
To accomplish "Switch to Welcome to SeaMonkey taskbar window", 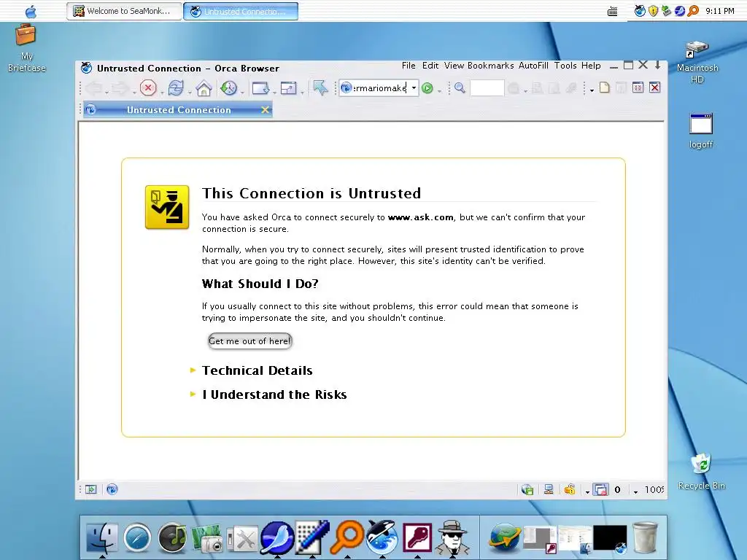I will [x=124, y=11].
